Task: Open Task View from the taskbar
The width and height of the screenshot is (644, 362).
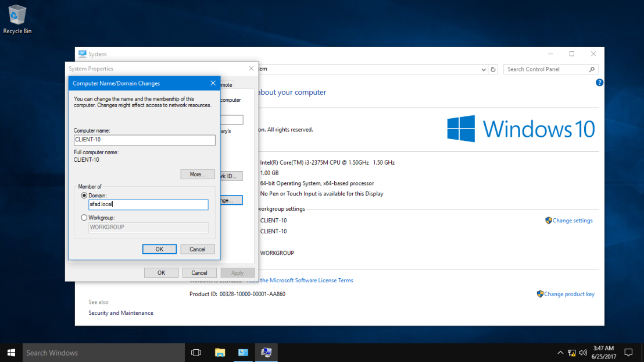Action: point(196,353)
